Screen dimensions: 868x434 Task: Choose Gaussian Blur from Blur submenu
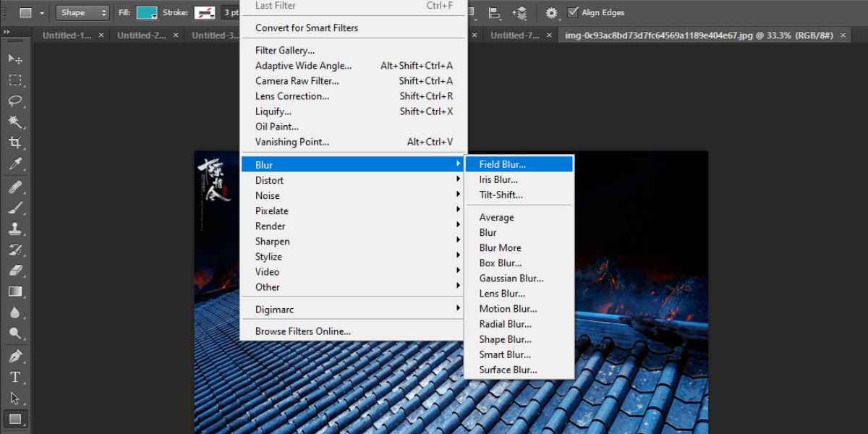(x=511, y=278)
